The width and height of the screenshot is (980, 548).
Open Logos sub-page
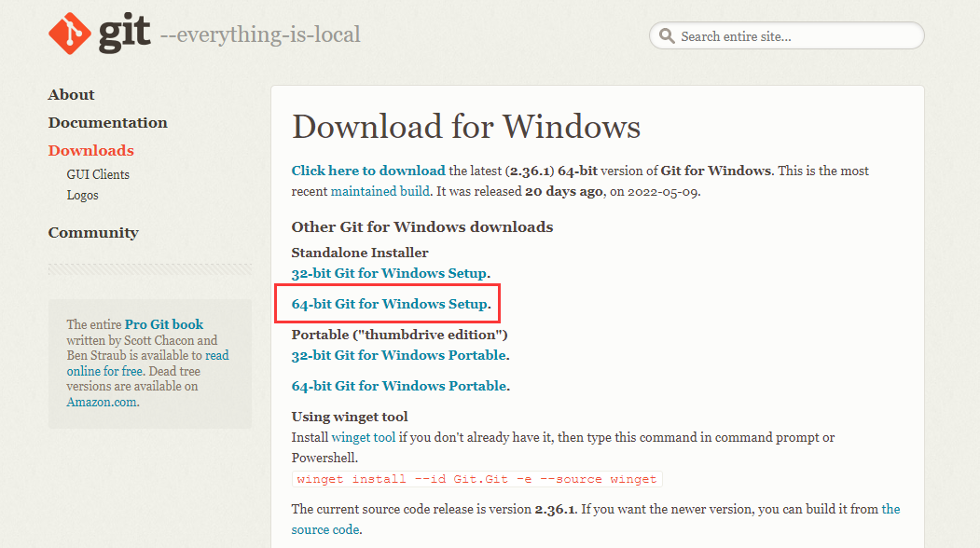pos(82,195)
